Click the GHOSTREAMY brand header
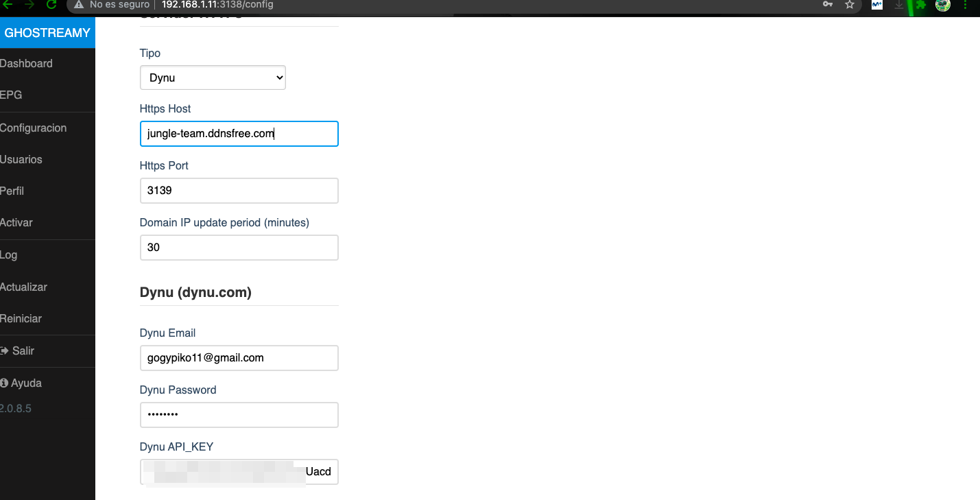This screenshot has height=500, width=980. (47, 33)
